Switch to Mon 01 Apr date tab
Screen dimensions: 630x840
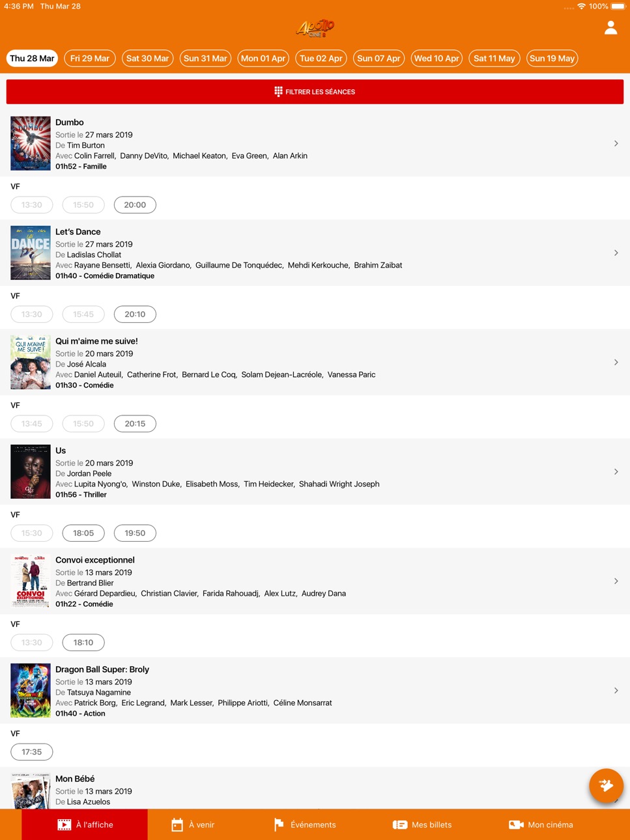[263, 59]
